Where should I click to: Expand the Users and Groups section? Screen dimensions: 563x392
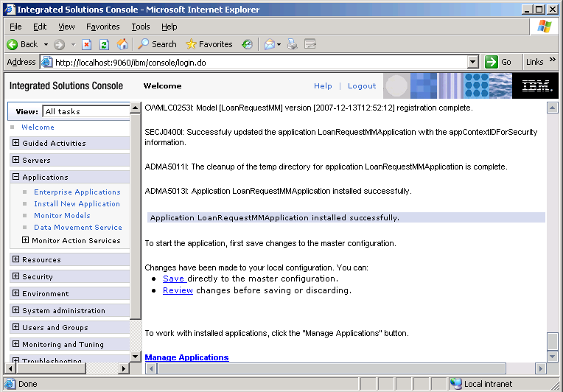click(x=15, y=326)
